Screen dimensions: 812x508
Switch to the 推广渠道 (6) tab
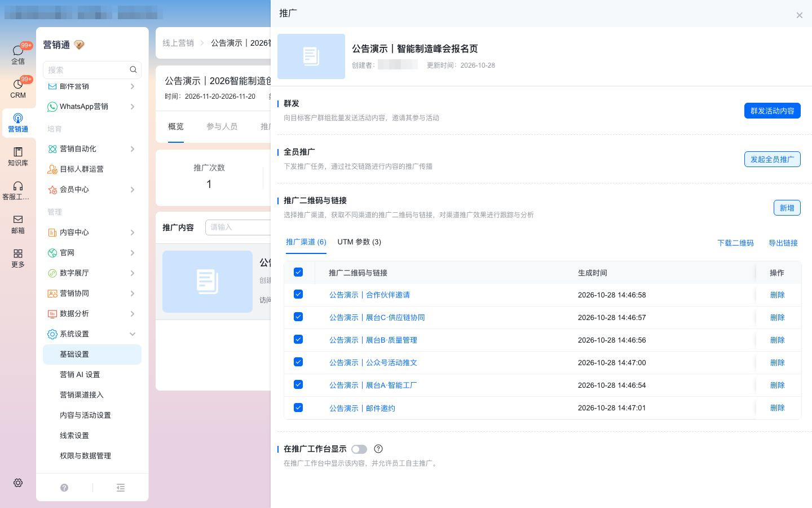[306, 242]
